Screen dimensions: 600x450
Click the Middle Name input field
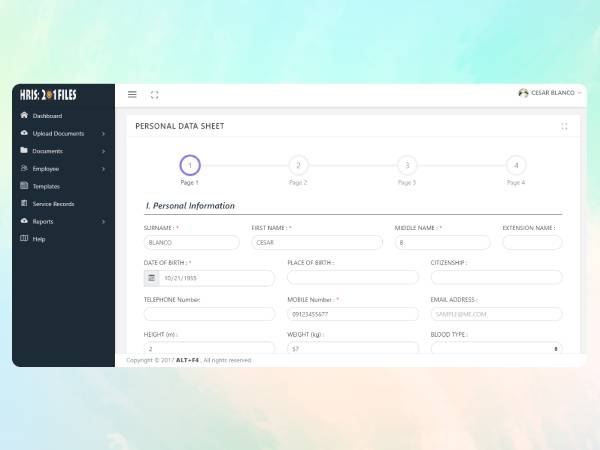pyautogui.click(x=443, y=243)
